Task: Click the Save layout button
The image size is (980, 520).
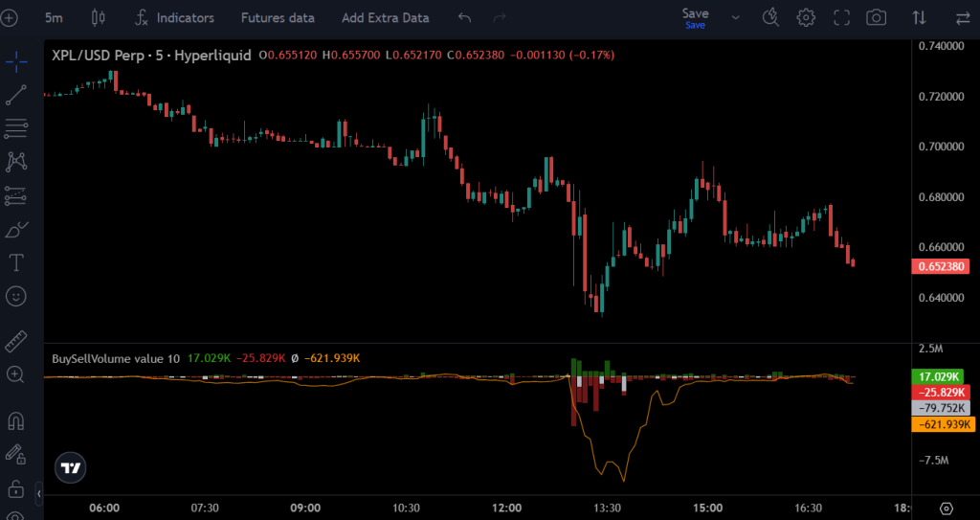Action: click(695, 17)
